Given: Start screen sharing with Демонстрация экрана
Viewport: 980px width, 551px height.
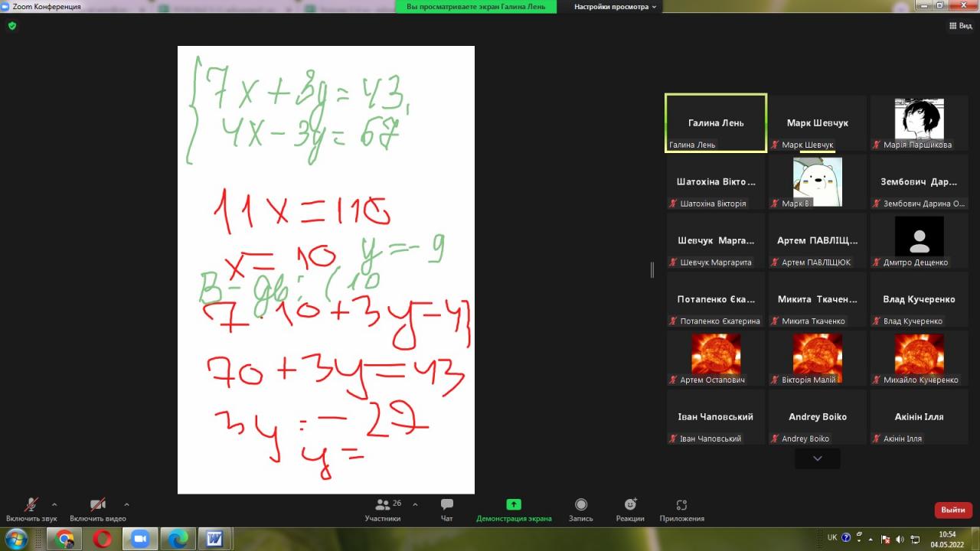Looking at the screenshot, I should click(514, 509).
